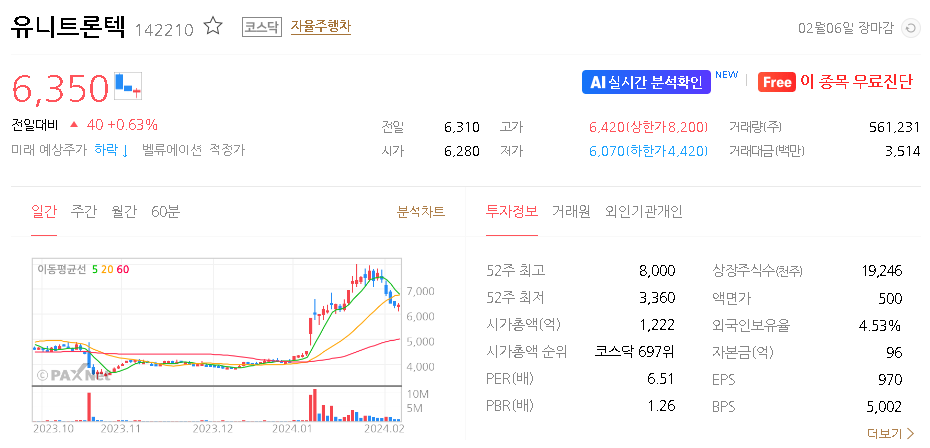Click the red Free badge
Image resolution: width=930 pixels, height=448 pixels.
(776, 82)
